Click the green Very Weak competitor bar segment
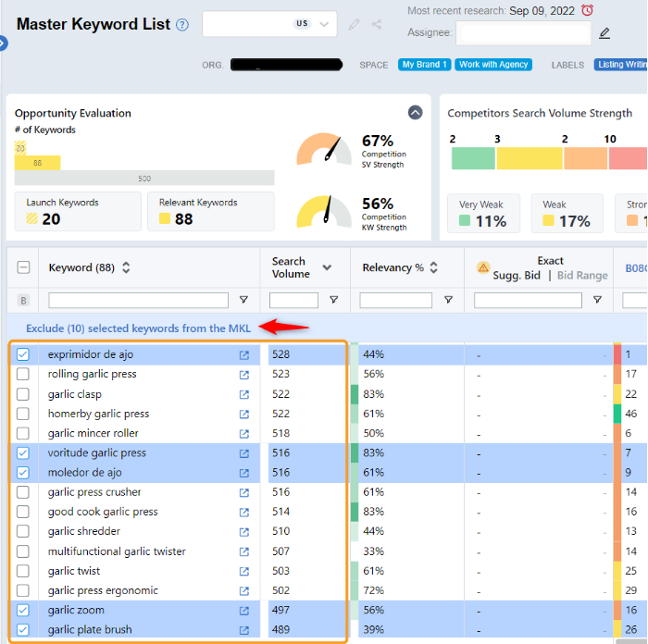This screenshot has height=644, width=648. 473,158
